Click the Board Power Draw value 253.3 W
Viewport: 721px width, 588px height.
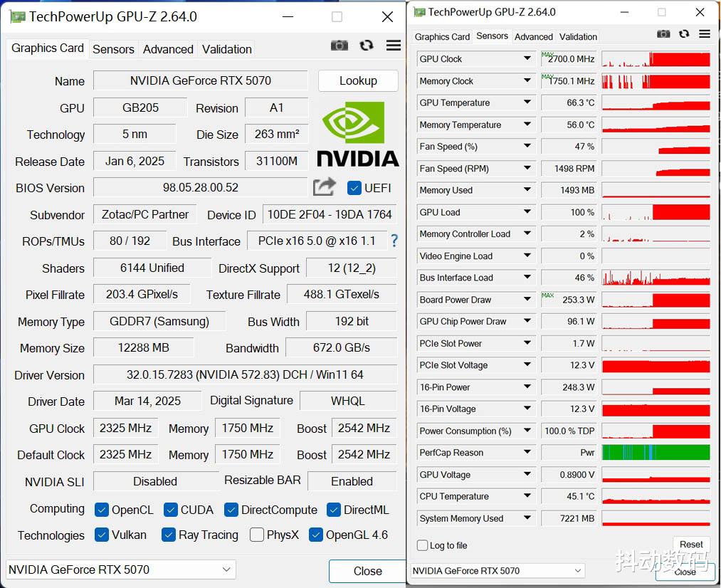(x=569, y=299)
